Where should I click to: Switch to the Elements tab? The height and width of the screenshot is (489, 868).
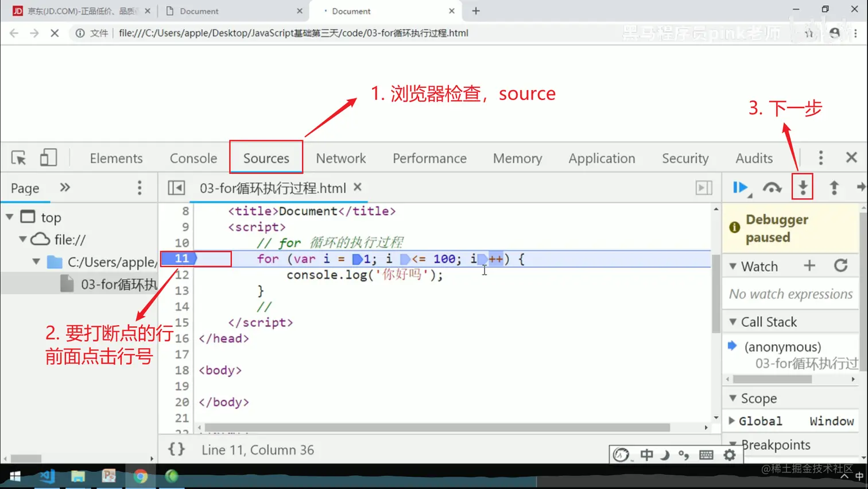[116, 158]
